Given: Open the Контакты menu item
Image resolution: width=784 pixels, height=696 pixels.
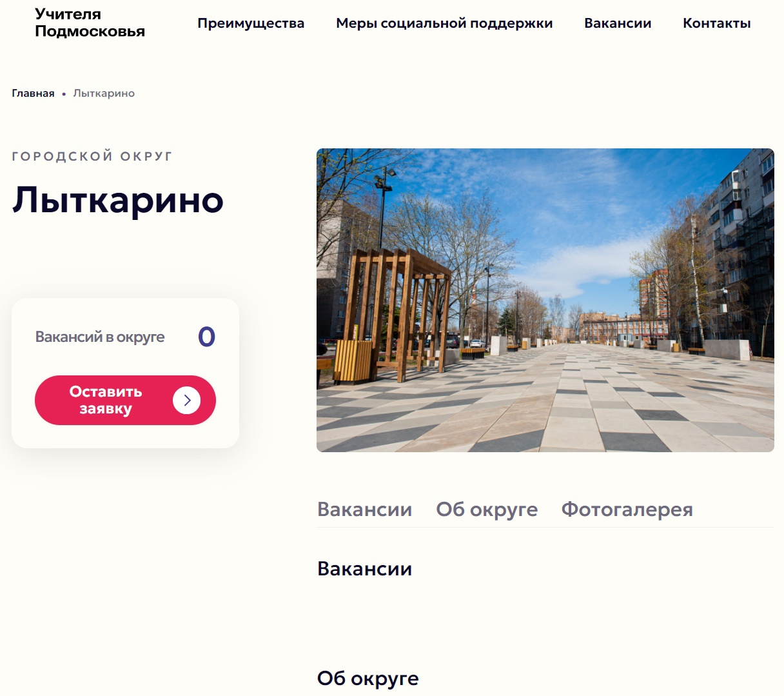Looking at the screenshot, I should (717, 23).
